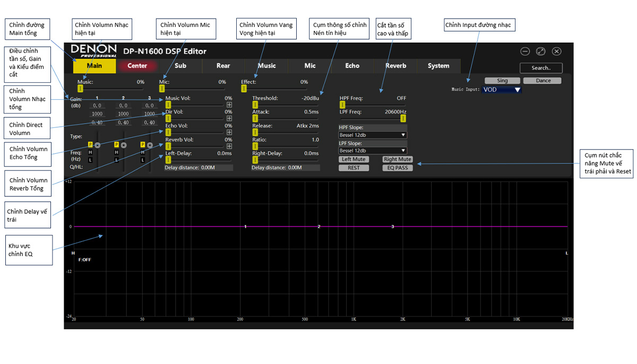
Task: Choose the Dance preset button
Action: point(544,81)
